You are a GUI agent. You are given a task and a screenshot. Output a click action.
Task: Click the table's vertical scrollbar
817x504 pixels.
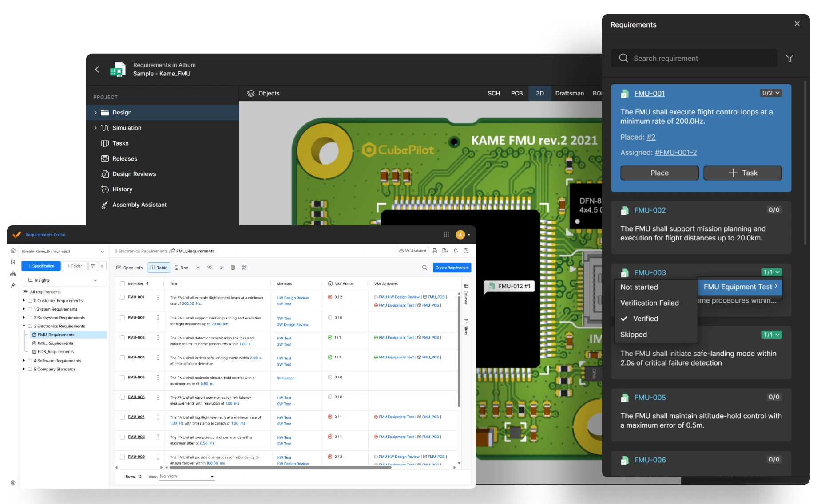coord(459,350)
